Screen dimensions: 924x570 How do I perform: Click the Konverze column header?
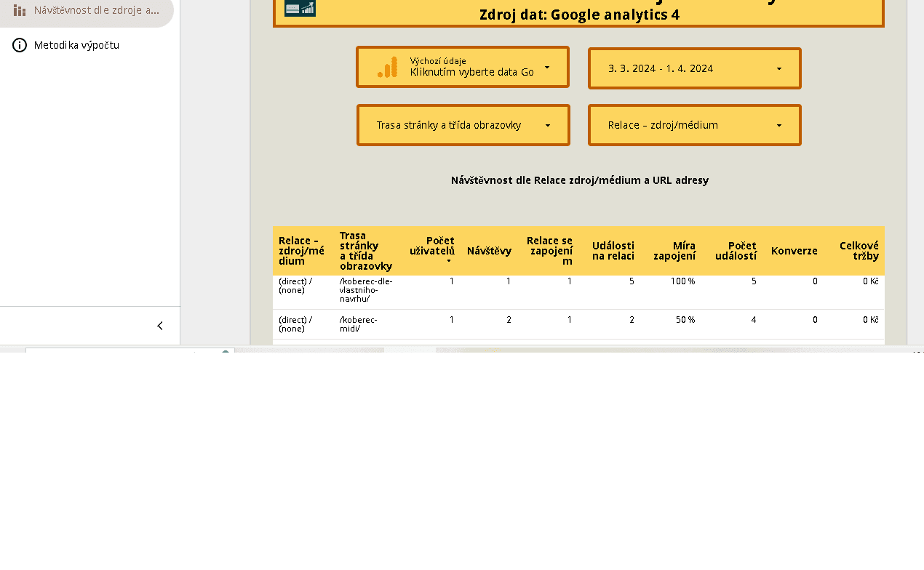[x=794, y=251]
